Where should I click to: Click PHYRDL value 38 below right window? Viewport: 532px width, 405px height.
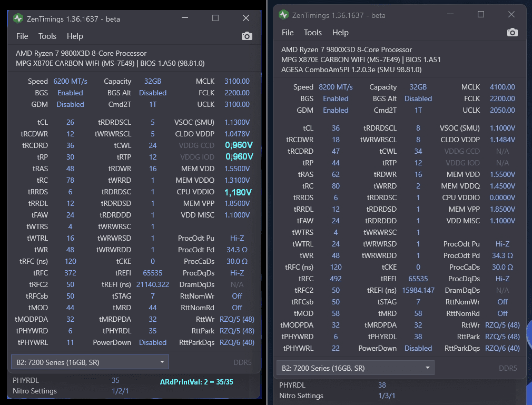pos(382,386)
